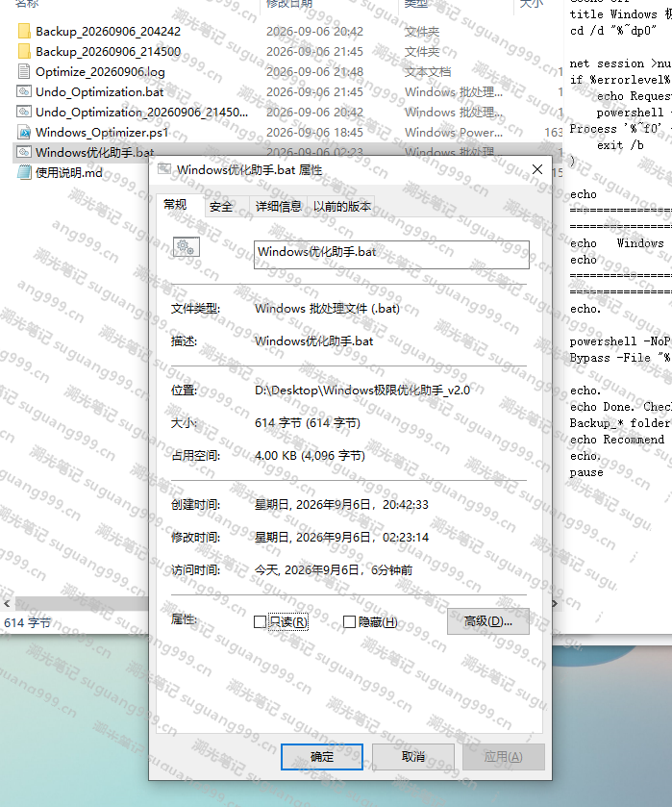This screenshot has height=807, width=672.
Task: Click the Optimize_20260906.log file icon
Action: pyautogui.click(x=24, y=71)
